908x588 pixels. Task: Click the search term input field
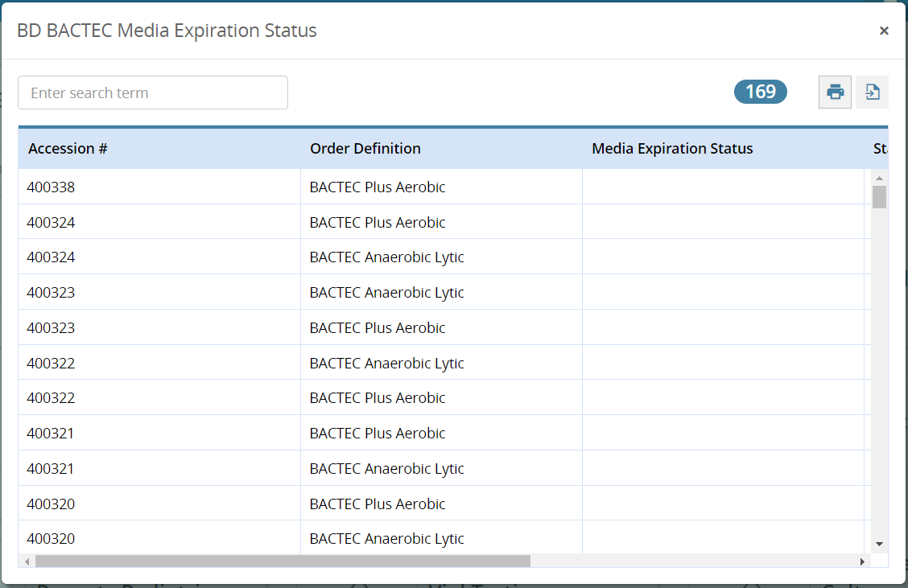click(153, 93)
